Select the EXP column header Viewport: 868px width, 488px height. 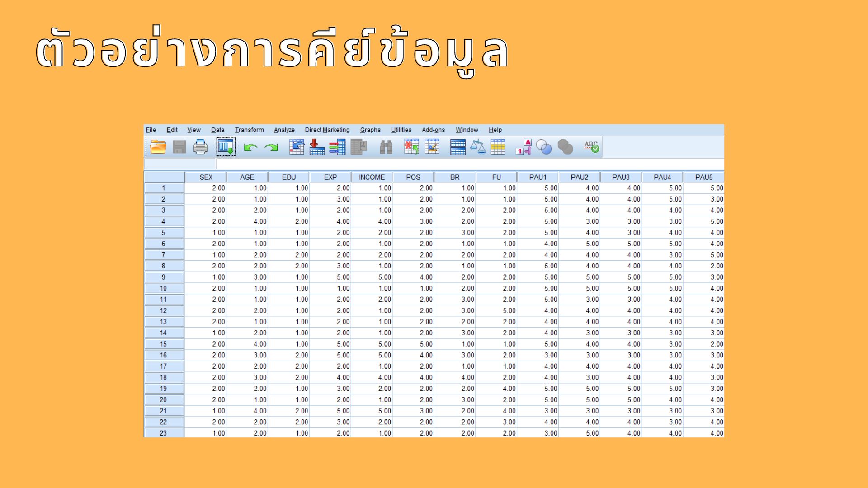(x=330, y=177)
